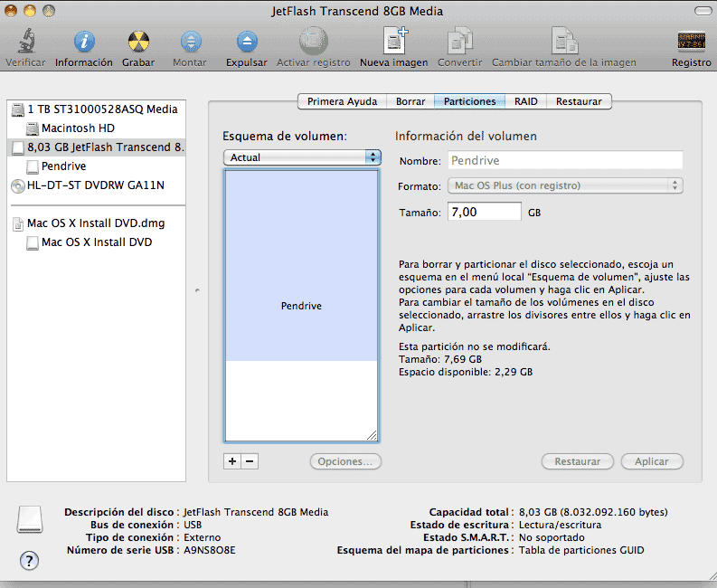Select Macintosh HD volume

point(96,128)
